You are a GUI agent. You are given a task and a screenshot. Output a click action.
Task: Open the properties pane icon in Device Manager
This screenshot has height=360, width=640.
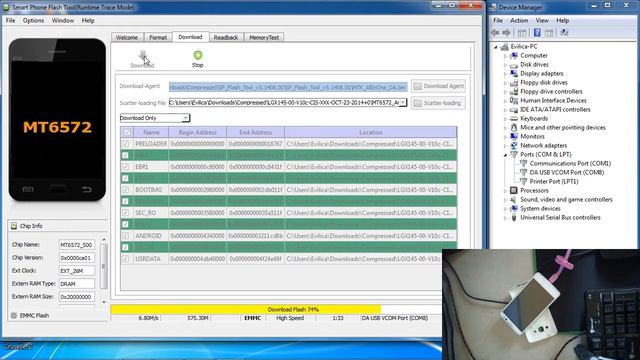point(549,33)
